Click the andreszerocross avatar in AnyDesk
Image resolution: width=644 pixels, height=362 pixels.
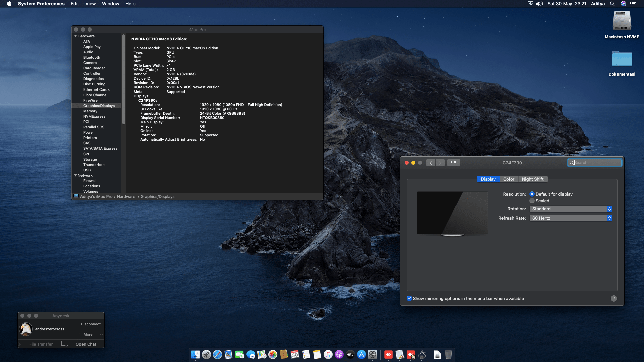click(x=26, y=329)
